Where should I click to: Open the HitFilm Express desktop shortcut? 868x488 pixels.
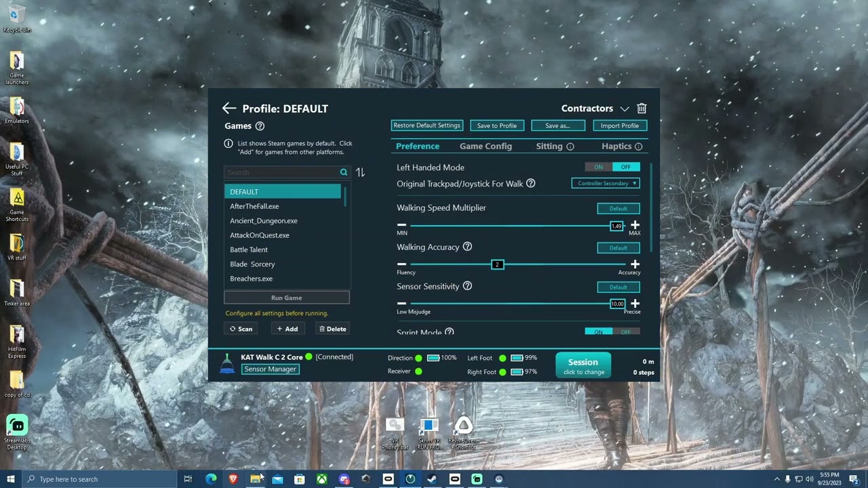(x=17, y=342)
